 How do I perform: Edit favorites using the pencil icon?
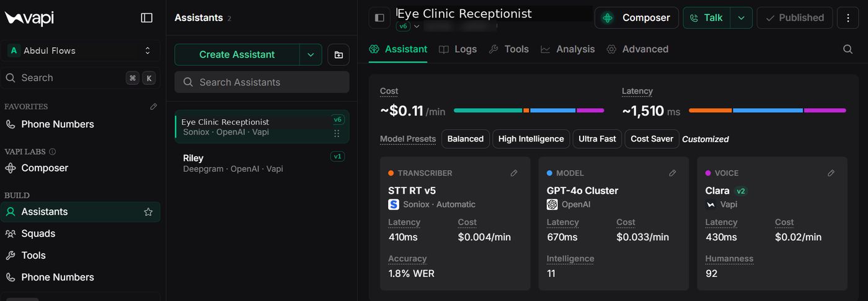point(154,107)
